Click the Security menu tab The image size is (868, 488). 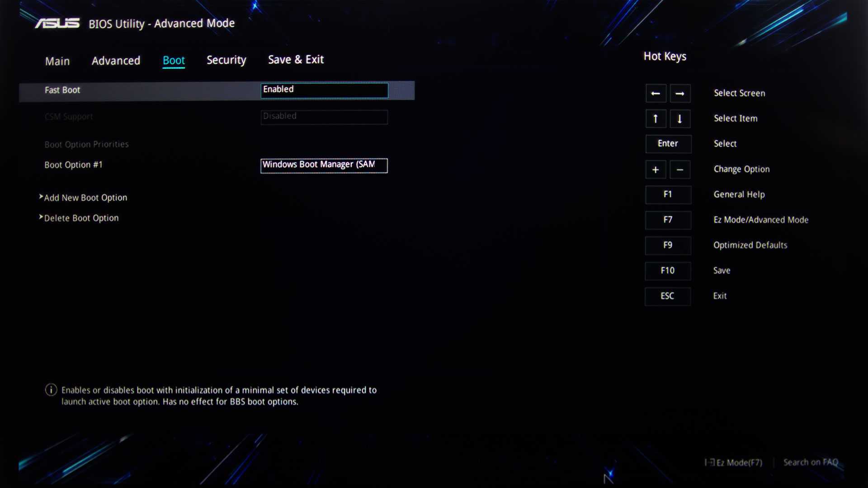click(x=226, y=59)
